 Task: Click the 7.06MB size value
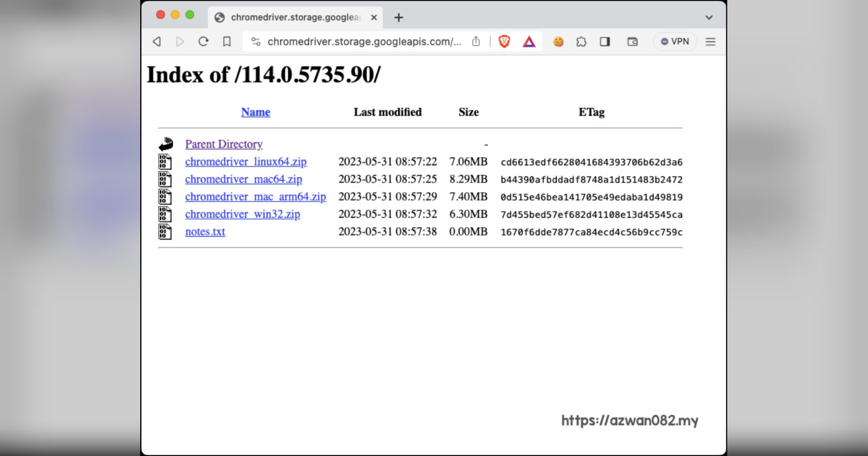tap(468, 162)
